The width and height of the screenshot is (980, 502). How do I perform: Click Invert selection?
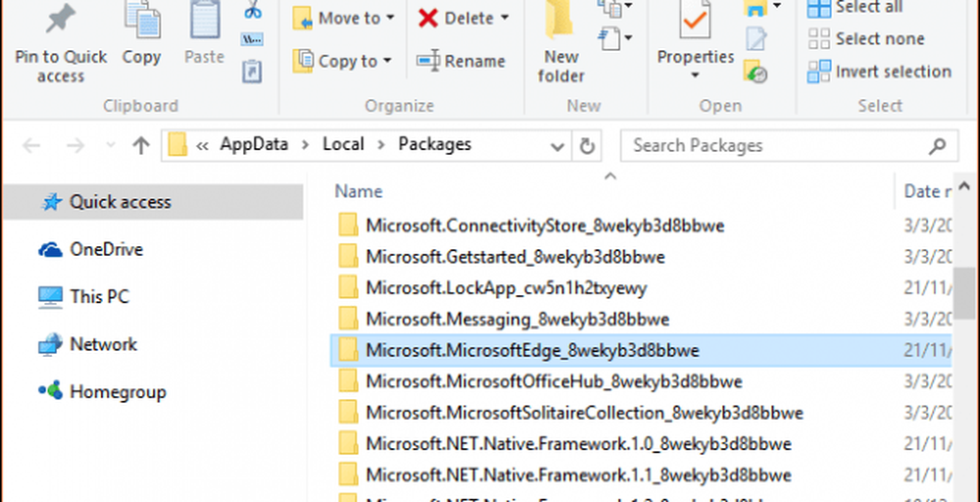[879, 72]
